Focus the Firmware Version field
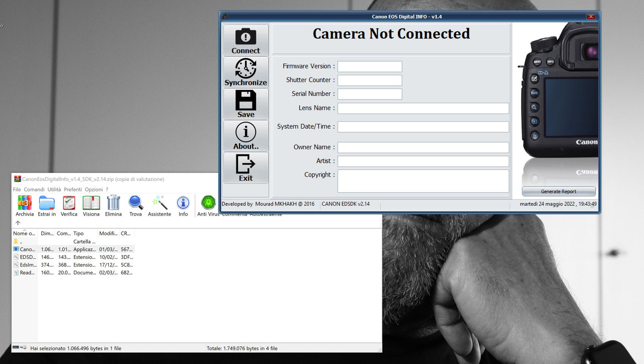The width and height of the screenshot is (644, 364). pos(370,66)
